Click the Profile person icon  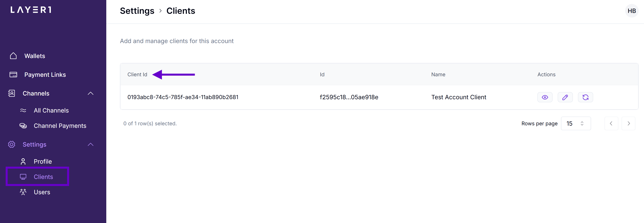(x=23, y=161)
